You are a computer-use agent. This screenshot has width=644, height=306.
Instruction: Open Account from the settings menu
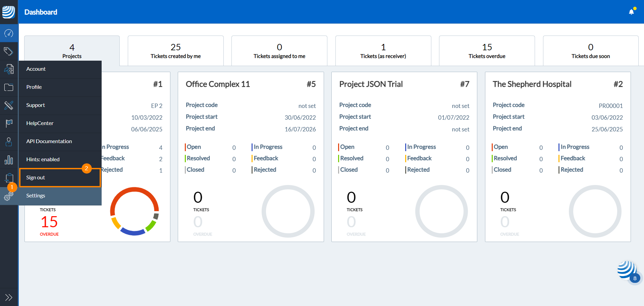coord(36,69)
